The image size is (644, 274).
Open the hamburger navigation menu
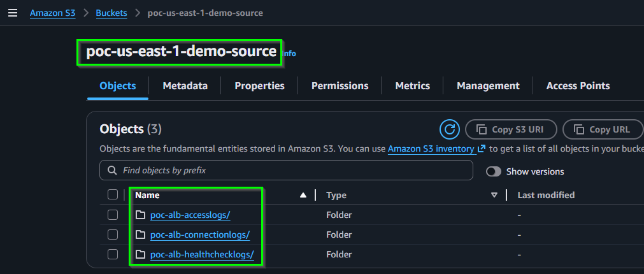point(13,13)
